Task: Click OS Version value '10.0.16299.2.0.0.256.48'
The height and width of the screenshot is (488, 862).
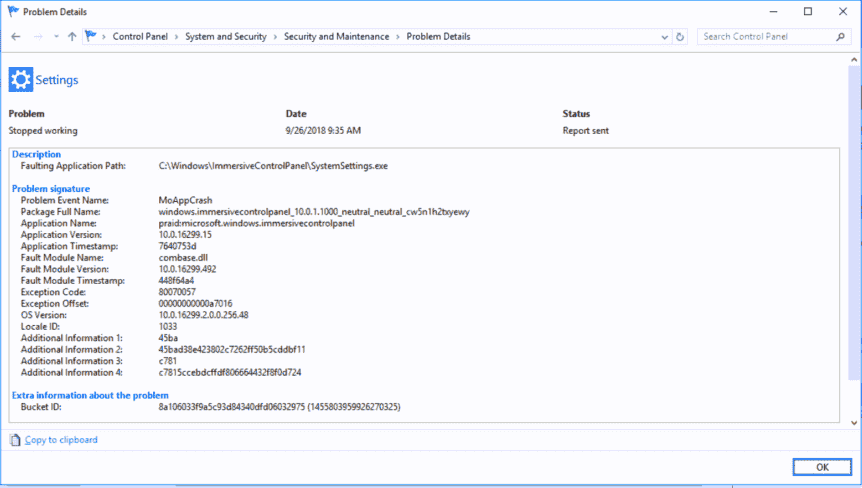Action: (203, 315)
